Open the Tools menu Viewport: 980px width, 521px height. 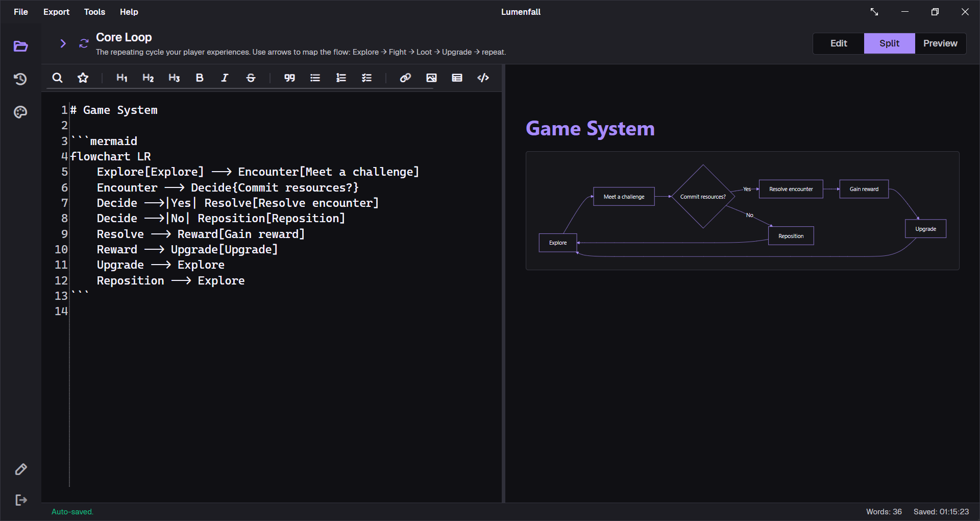(94, 12)
